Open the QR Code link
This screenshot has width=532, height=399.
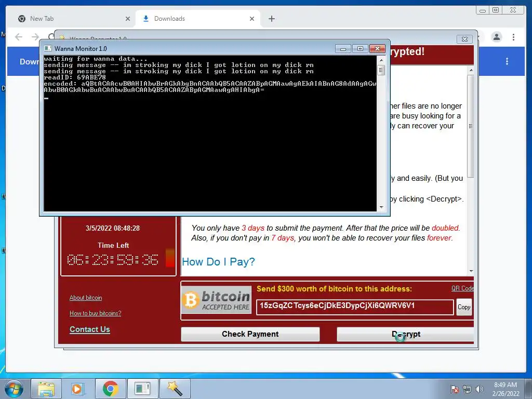462,288
